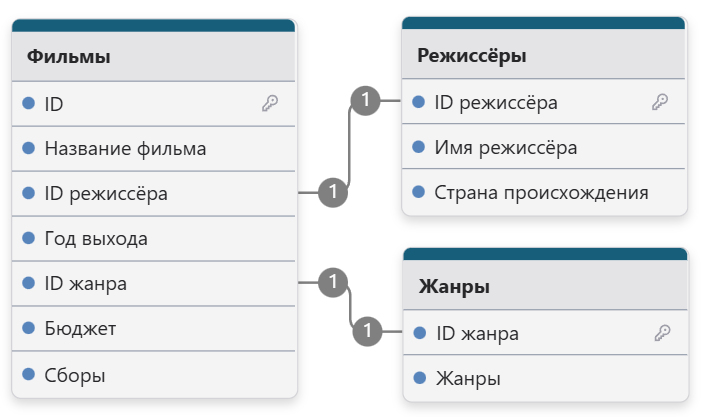
Task: Click the blue dot beside Название фильма
Action: click(x=29, y=148)
